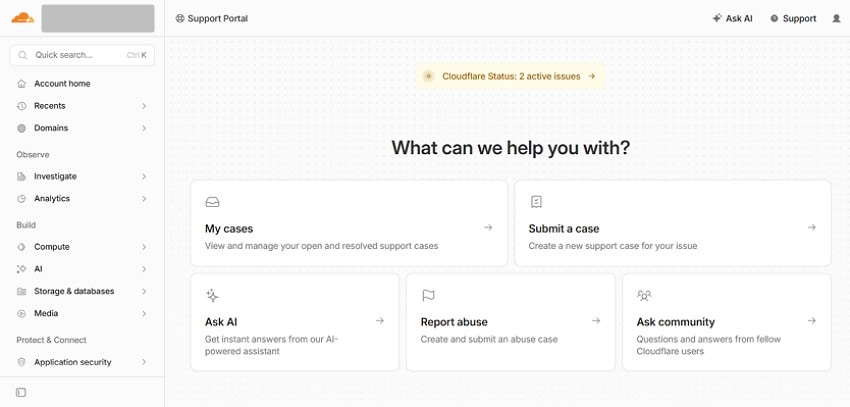Click Support text in top header
This screenshot has height=407, width=850.
[800, 18]
